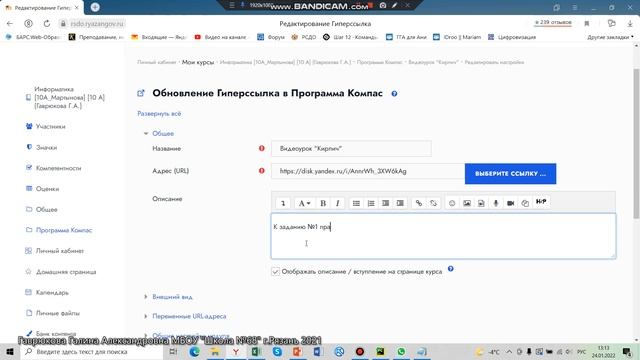Open Значки in the sidebar
The height and width of the screenshot is (360, 640).
[46, 147]
